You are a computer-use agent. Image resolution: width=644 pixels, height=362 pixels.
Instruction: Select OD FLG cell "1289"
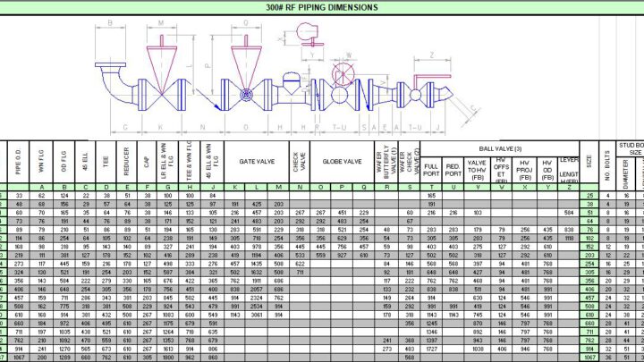coord(64,358)
